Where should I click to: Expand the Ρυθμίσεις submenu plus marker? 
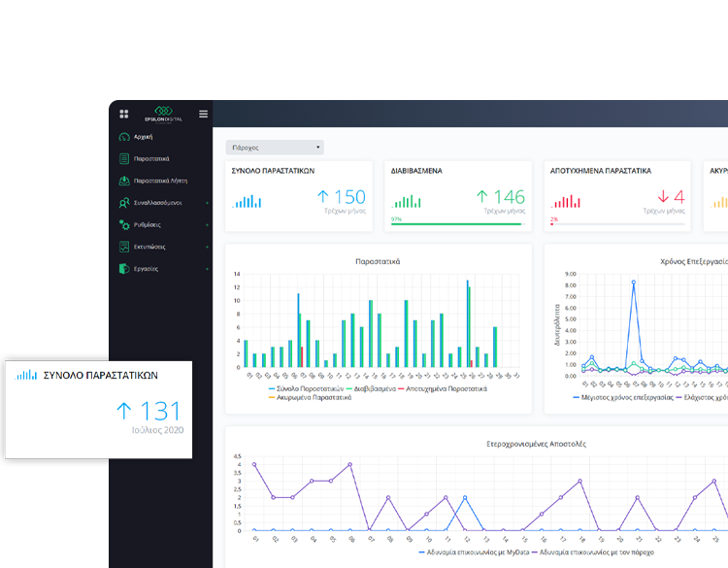[207, 225]
